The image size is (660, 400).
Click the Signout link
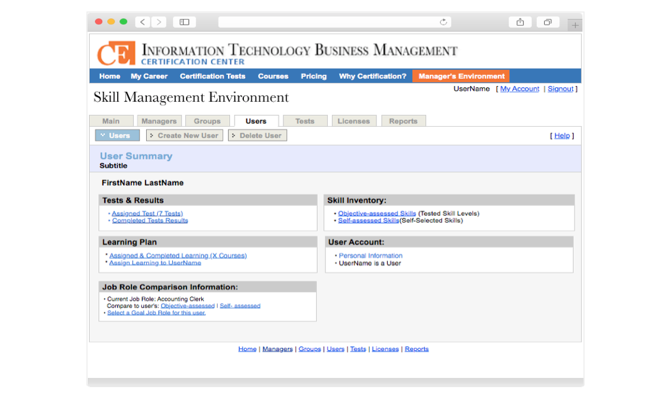pos(560,89)
